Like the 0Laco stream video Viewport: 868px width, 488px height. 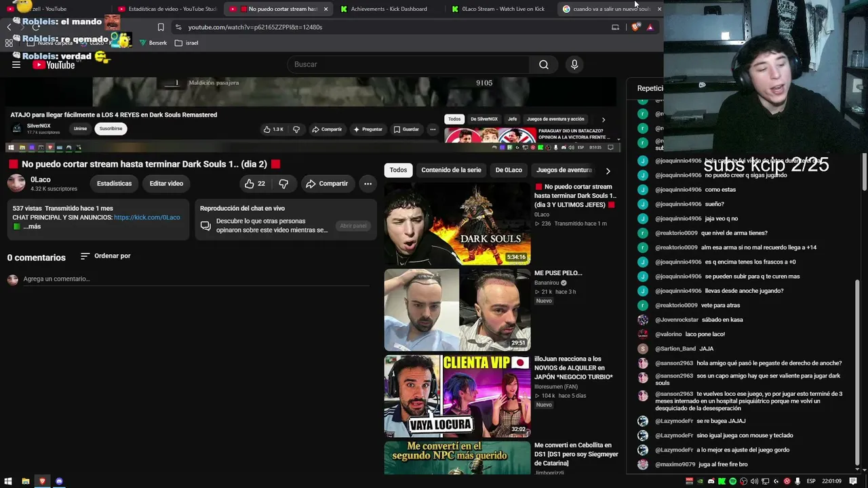254,184
